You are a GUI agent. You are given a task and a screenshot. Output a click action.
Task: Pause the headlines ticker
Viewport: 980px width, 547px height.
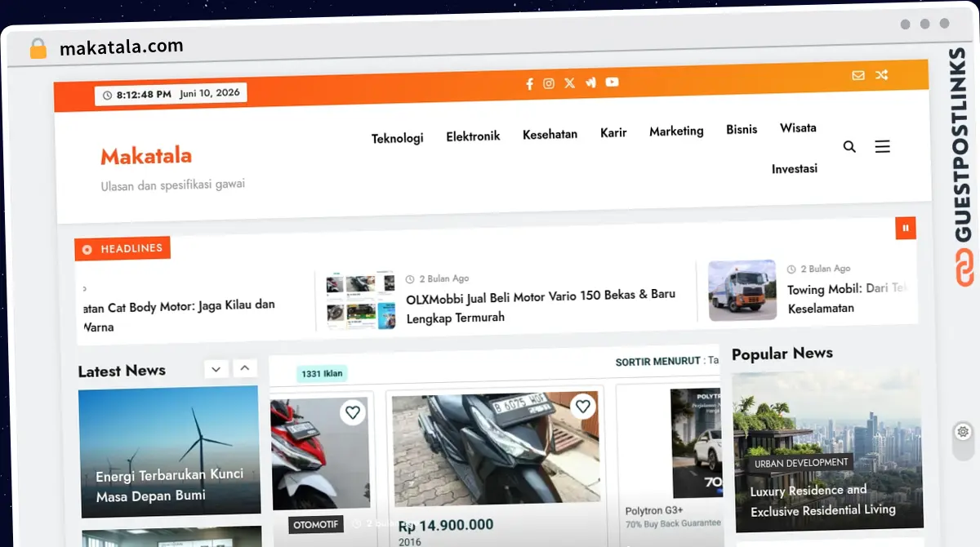click(x=906, y=229)
